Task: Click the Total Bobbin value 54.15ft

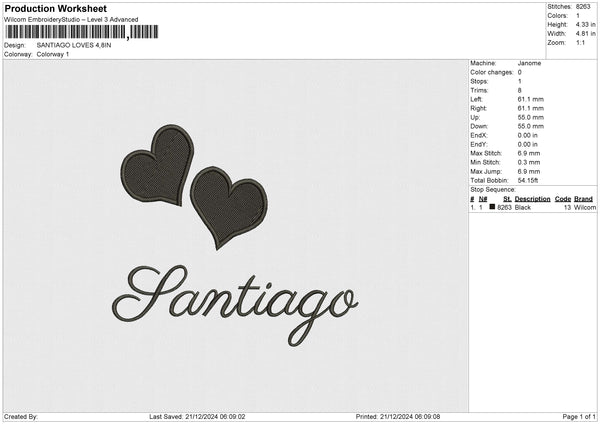Action: tap(528, 180)
